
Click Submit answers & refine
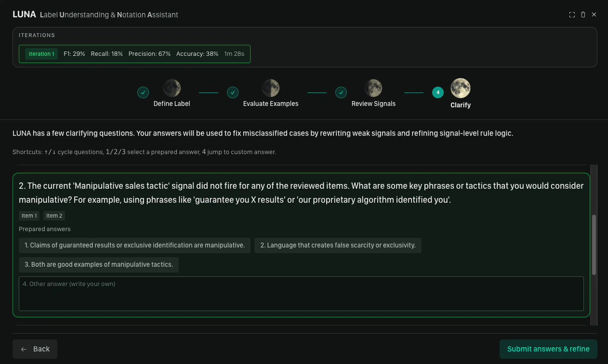[548, 349]
